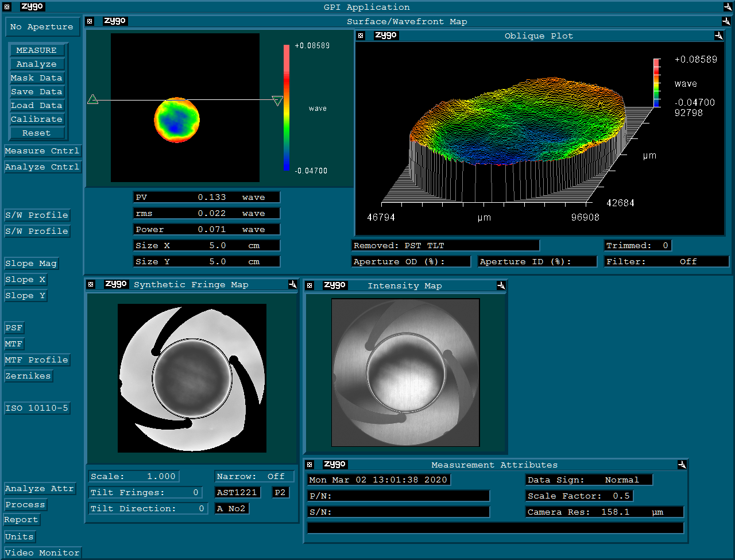
Task: Toggle the Narrow Off field
Action: point(254,476)
